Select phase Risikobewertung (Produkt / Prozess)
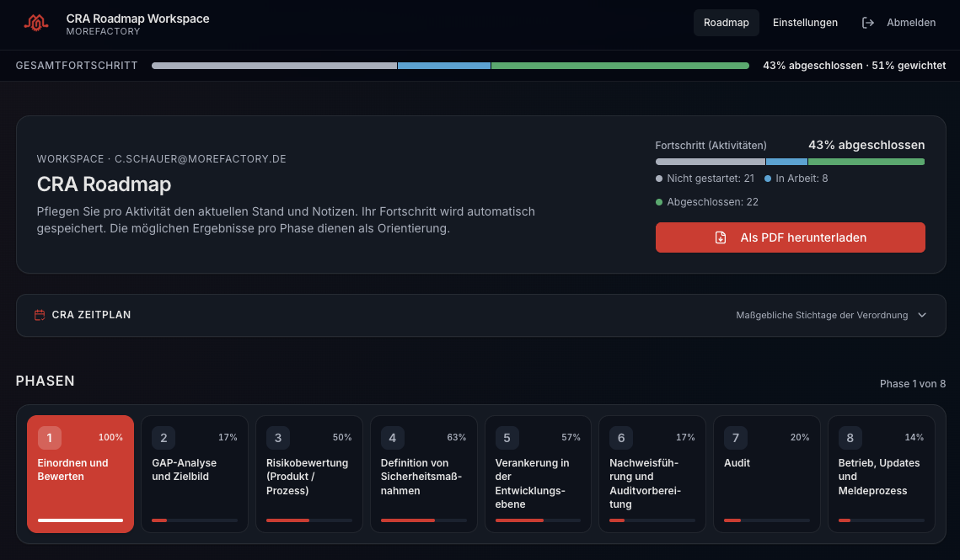Image resolution: width=960 pixels, height=560 pixels. (309, 474)
